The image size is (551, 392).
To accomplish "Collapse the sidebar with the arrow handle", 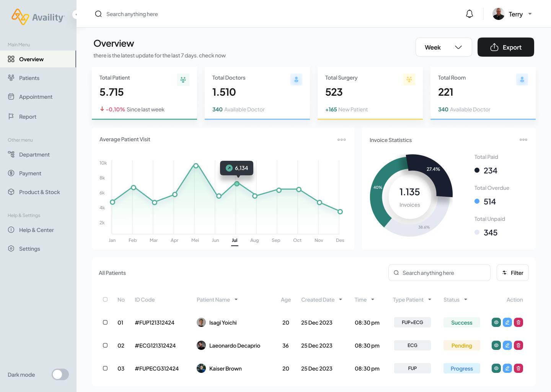I will click(75, 15).
